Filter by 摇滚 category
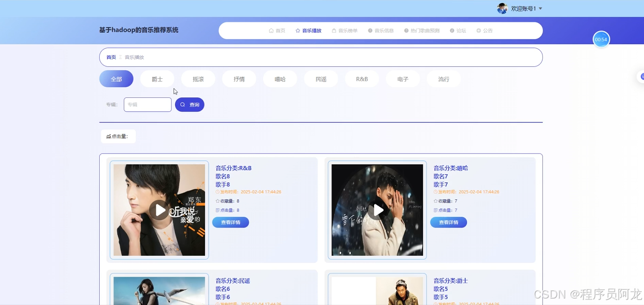644x305 pixels. click(x=198, y=79)
